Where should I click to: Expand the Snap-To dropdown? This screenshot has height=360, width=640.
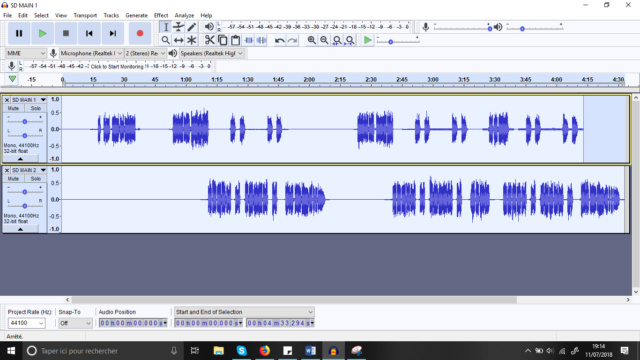(x=76, y=323)
